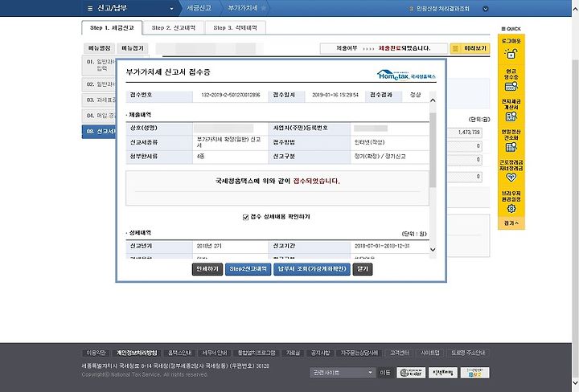The height and width of the screenshot is (392, 579).
Task: Click the 인쇄하기 button in the receipt dialog
Action: pyautogui.click(x=207, y=269)
